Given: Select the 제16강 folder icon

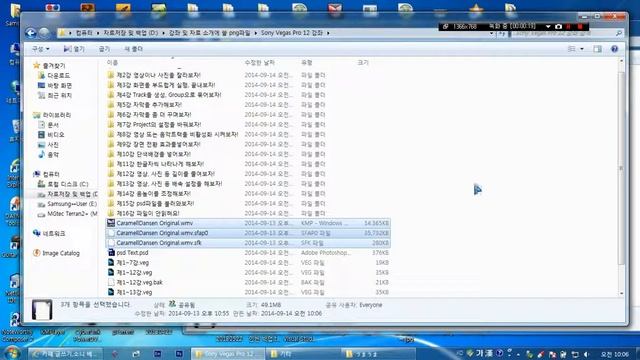Looking at the screenshot, I should 111,213.
